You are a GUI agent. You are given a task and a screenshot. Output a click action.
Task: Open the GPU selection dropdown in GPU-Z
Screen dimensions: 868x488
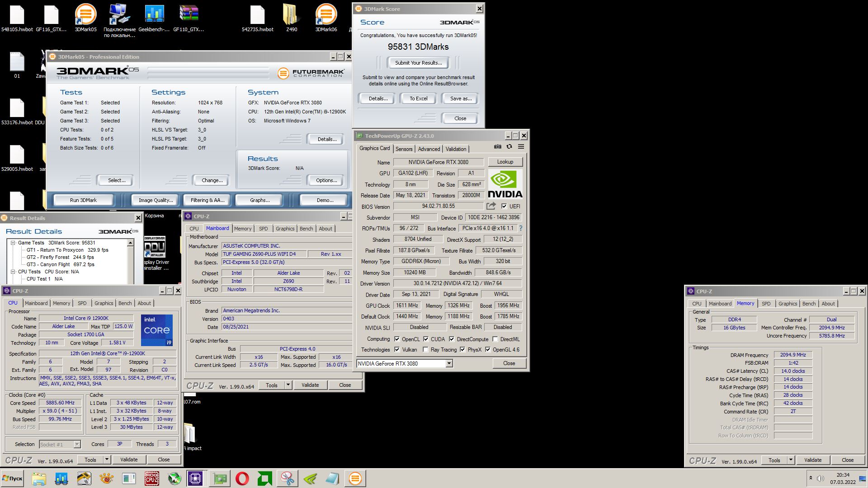(x=449, y=363)
